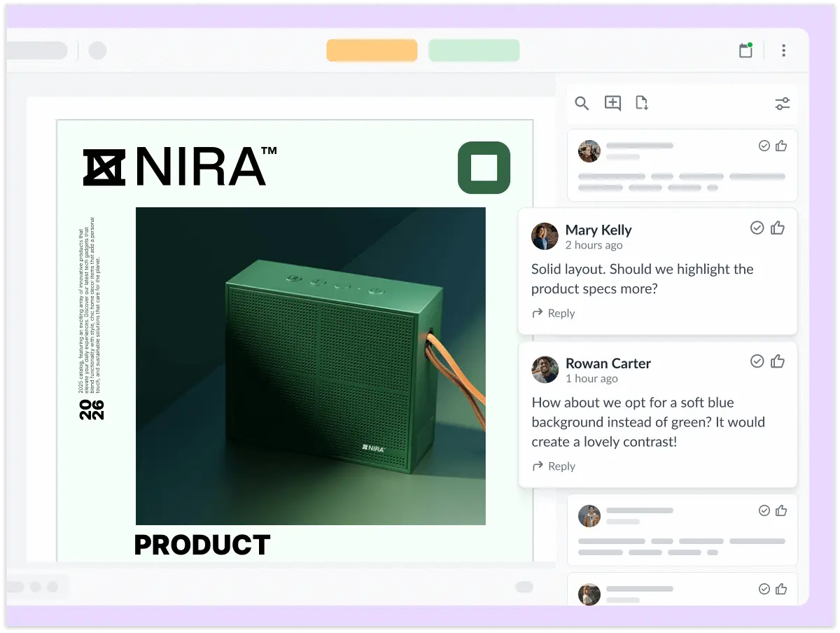Click the add comment icon
Image resolution: width=840 pixels, height=633 pixels.
pos(612,104)
